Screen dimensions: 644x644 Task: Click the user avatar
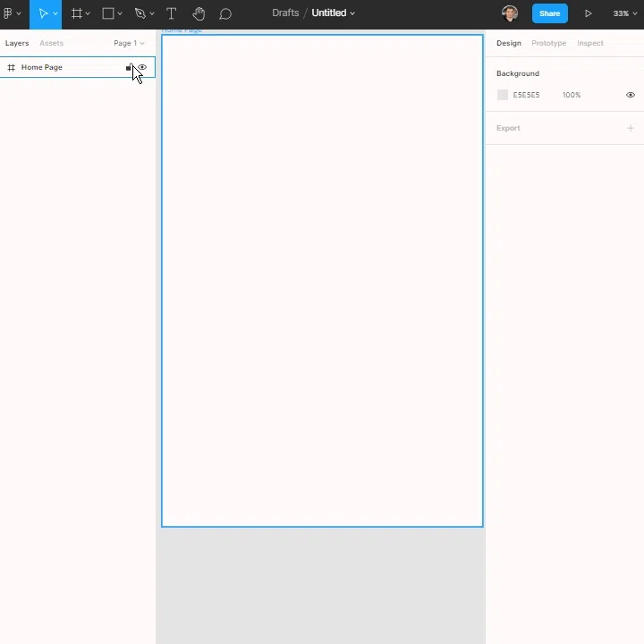(510, 13)
